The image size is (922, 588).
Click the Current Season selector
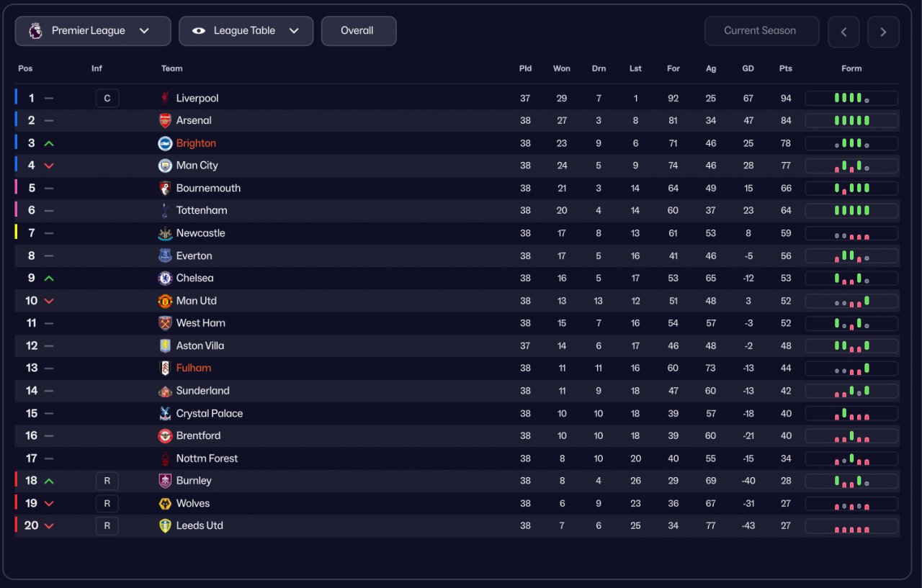[761, 31]
